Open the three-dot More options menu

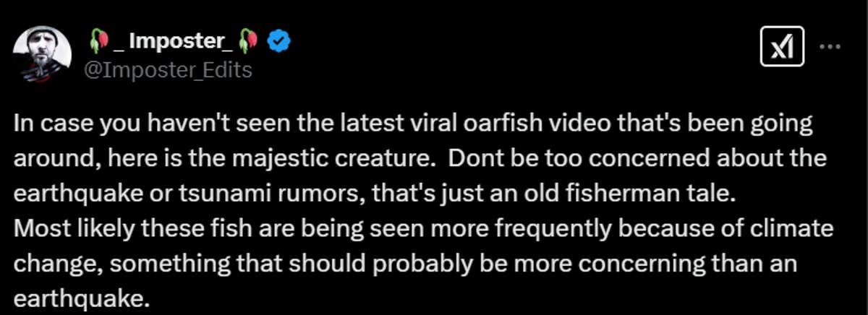829,47
